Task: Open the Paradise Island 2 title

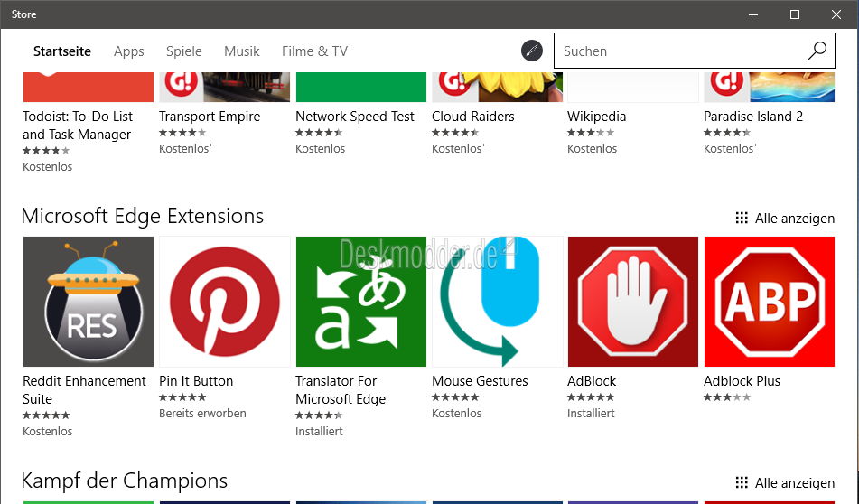Action: (753, 117)
